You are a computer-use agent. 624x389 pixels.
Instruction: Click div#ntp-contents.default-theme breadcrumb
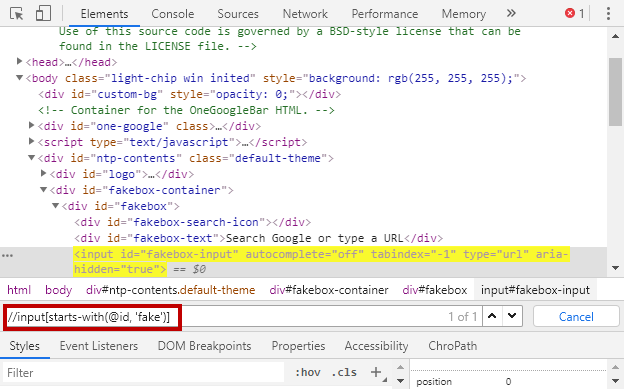[170, 290]
